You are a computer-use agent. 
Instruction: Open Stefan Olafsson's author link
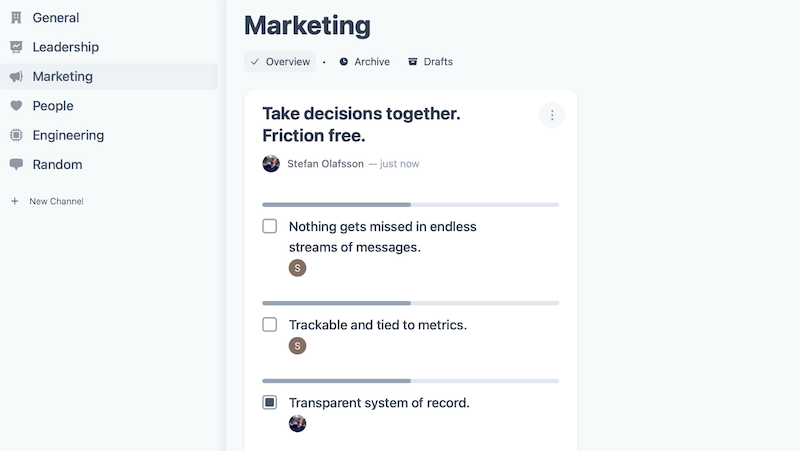point(326,164)
